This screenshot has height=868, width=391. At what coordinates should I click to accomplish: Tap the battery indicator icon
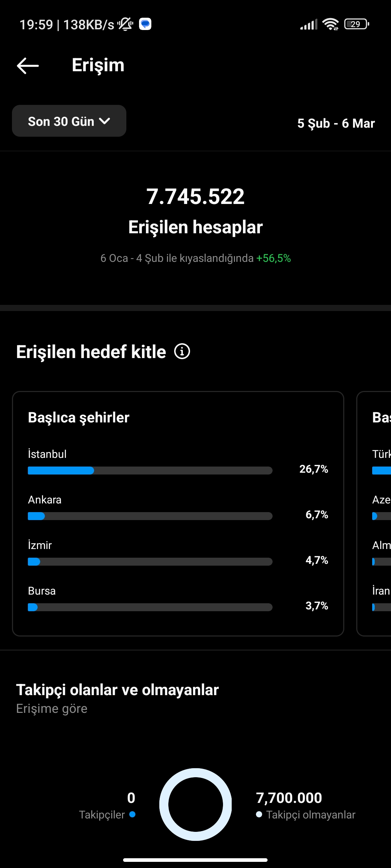(x=357, y=24)
